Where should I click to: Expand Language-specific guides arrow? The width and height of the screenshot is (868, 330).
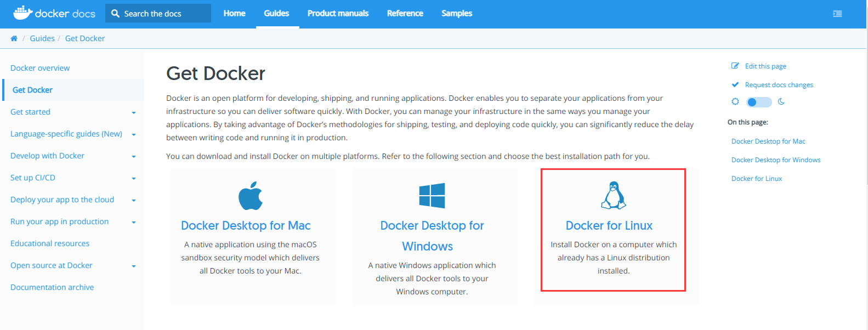(134, 134)
